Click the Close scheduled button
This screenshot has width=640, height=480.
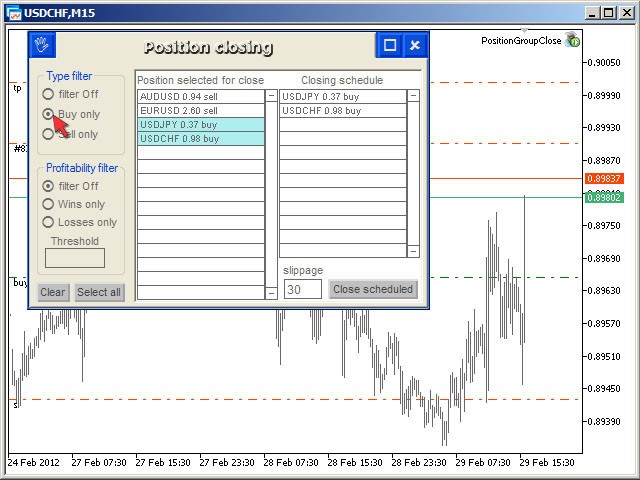(373, 289)
